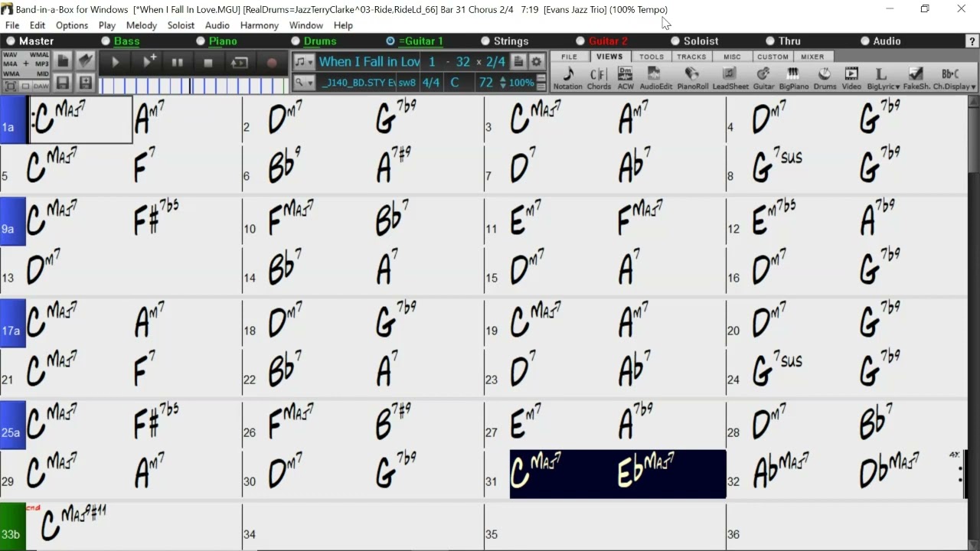Select the Drums track radio button

296,41
